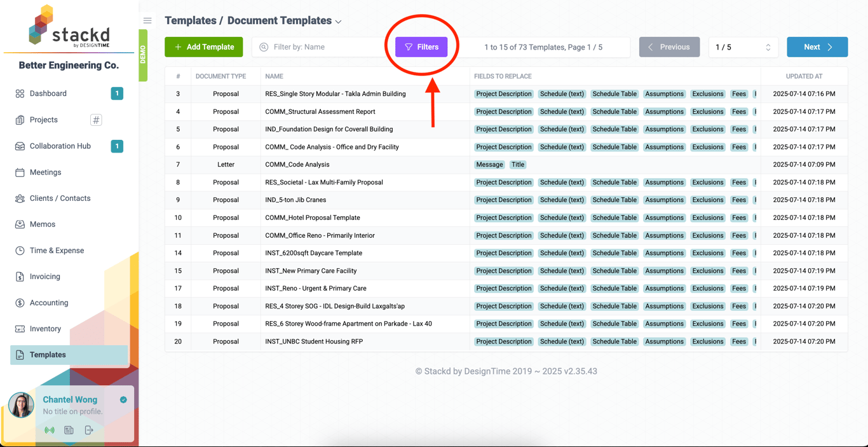Image resolution: width=868 pixels, height=447 pixels.
Task: Click the Clients / Contacts people icon
Action: tap(20, 198)
